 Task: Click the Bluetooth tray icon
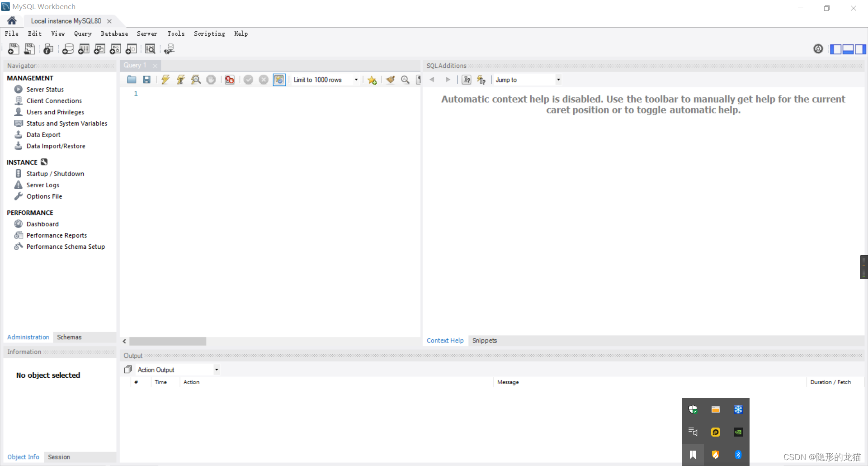(x=738, y=455)
